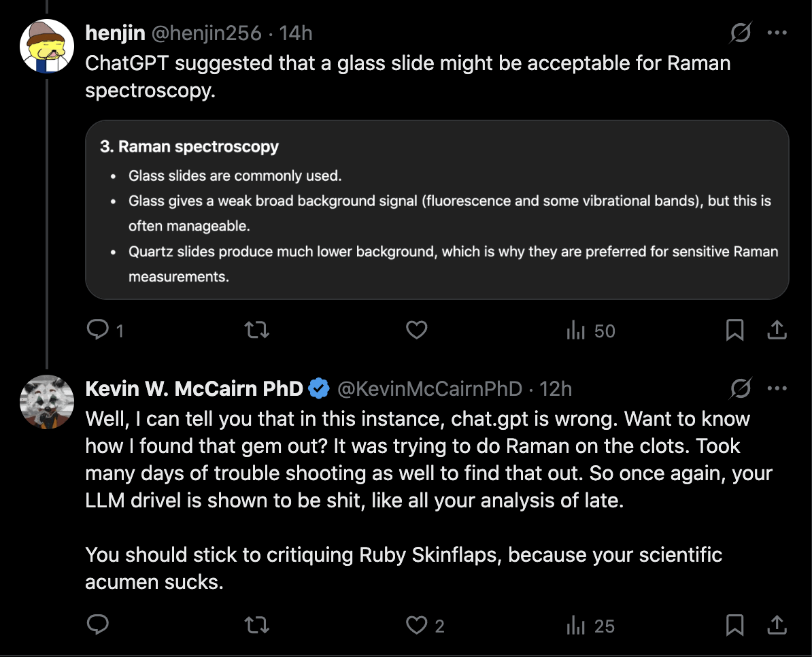
Task: Repost henjin's tweet
Action: click(x=257, y=331)
